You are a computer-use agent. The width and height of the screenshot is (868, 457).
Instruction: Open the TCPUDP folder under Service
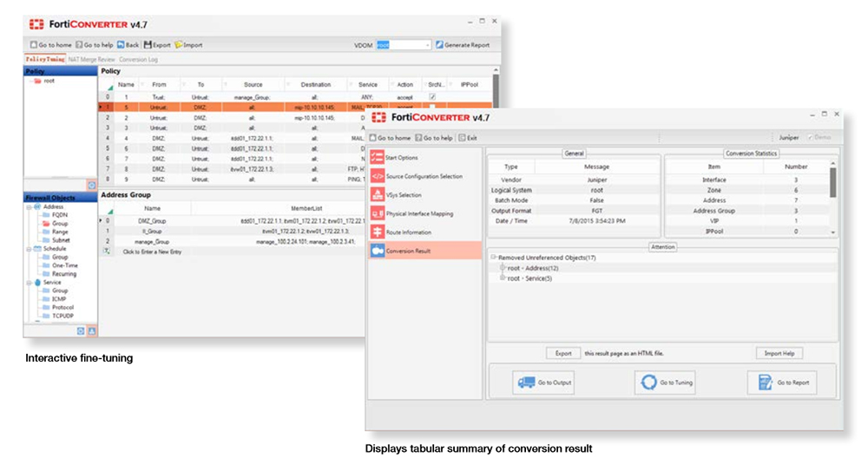coord(58,316)
